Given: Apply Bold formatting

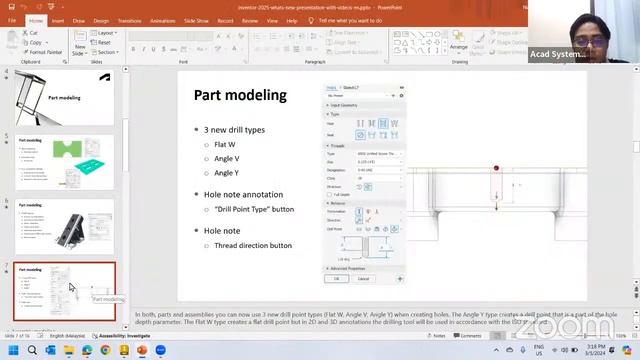Looking at the screenshot, I should pyautogui.click(x=133, y=49).
